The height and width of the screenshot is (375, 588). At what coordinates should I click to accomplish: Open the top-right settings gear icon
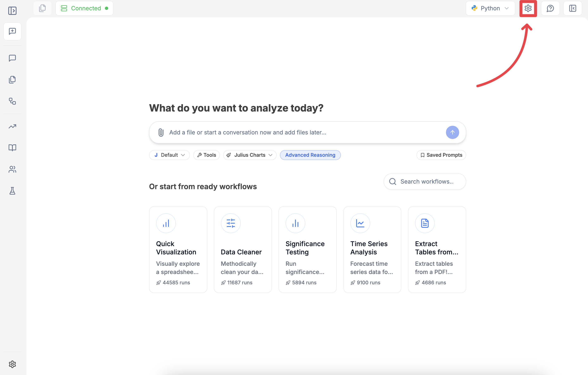528,8
